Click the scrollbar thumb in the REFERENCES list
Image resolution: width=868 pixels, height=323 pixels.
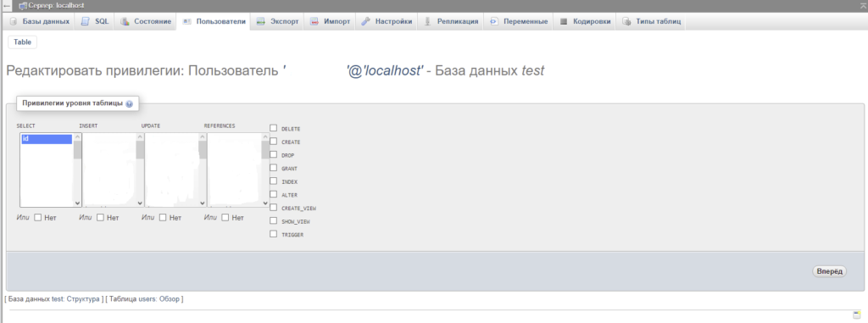[x=265, y=150]
